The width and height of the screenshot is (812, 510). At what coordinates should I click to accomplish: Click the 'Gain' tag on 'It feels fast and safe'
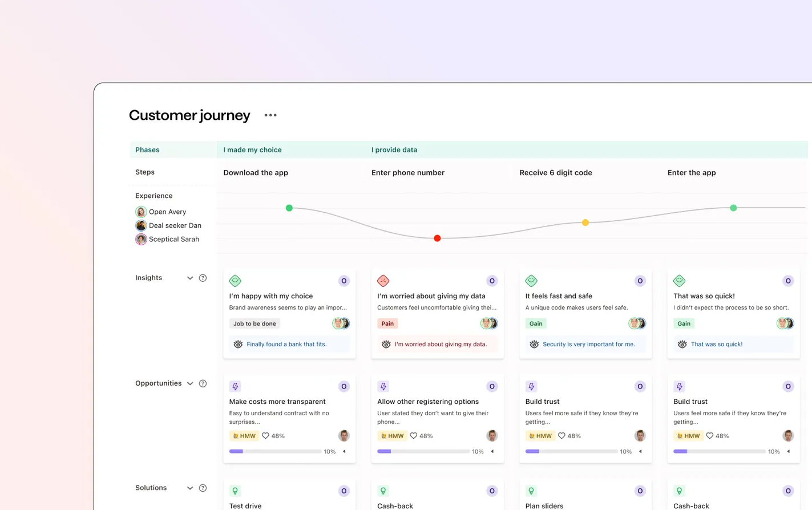coord(536,323)
